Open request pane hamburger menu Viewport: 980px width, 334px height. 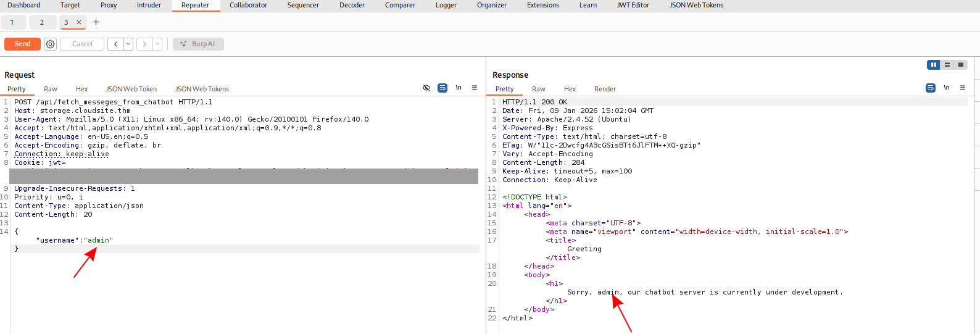475,88
